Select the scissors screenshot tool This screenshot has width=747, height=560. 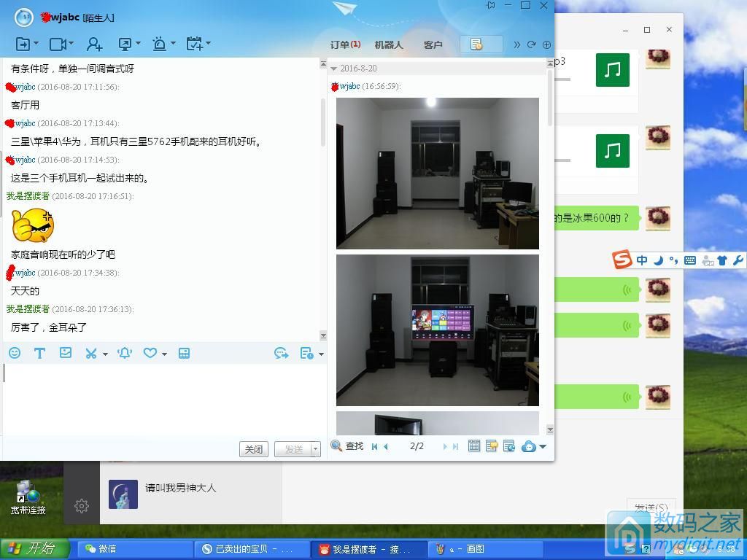tap(91, 354)
